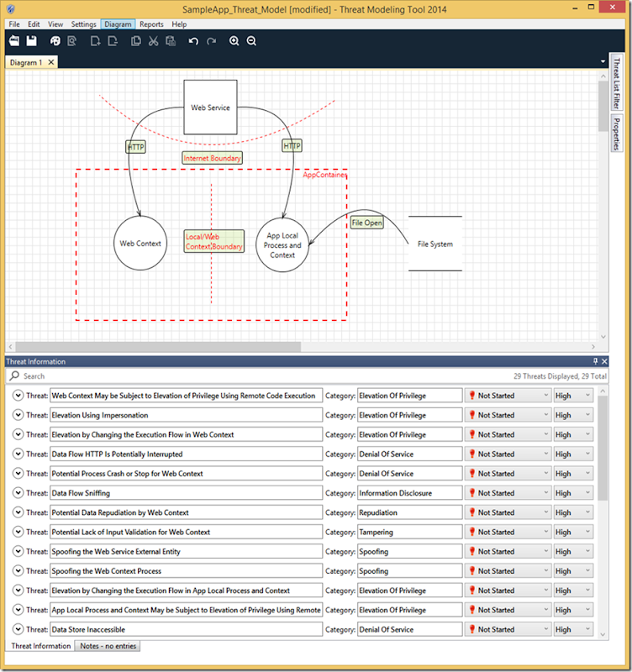
Task: Undo the last diagram change
Action: [x=193, y=40]
